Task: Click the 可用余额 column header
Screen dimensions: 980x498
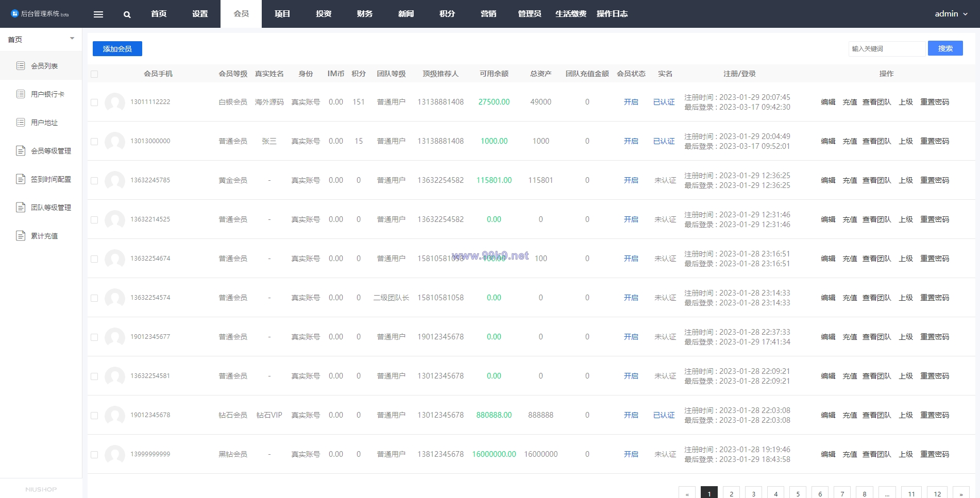Action: point(494,74)
